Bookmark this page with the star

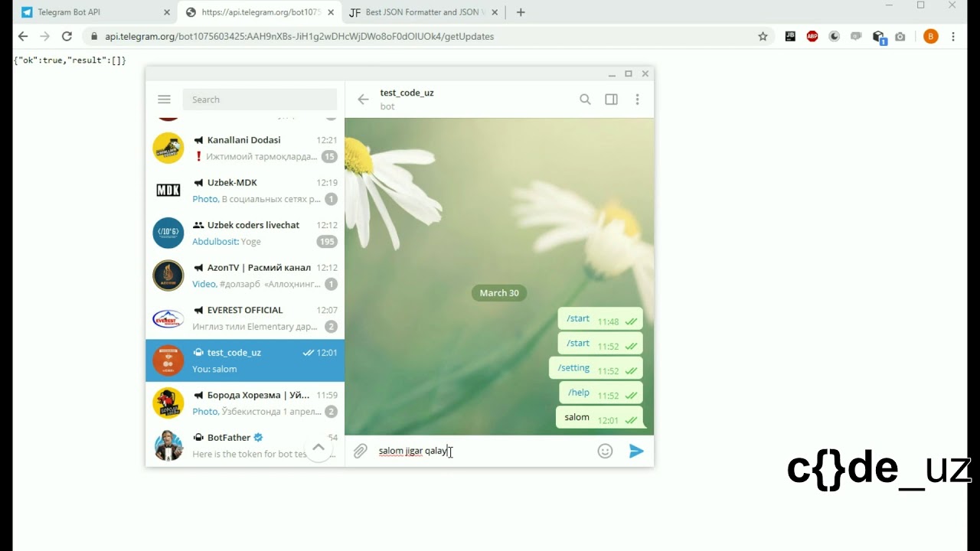point(763,36)
